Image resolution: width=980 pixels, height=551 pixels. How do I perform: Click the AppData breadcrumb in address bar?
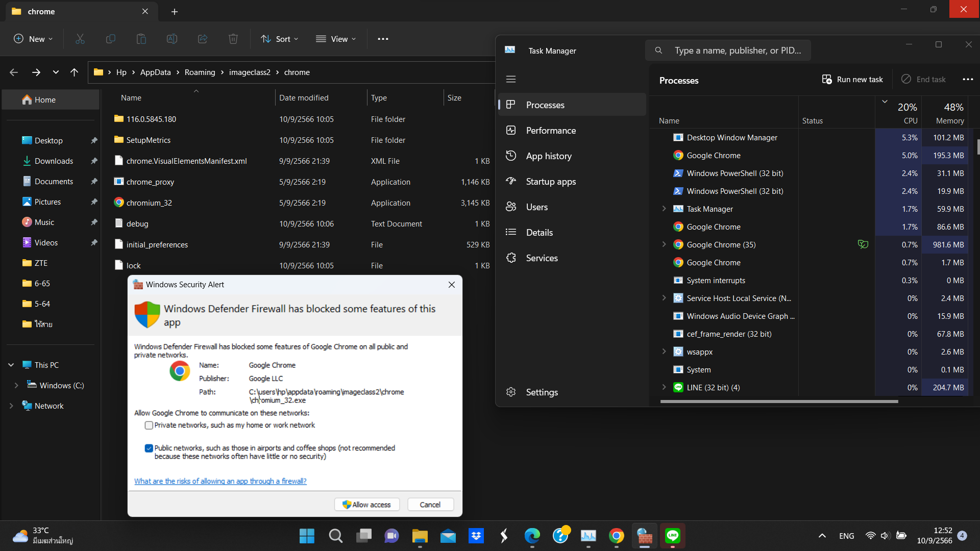tap(156, 72)
